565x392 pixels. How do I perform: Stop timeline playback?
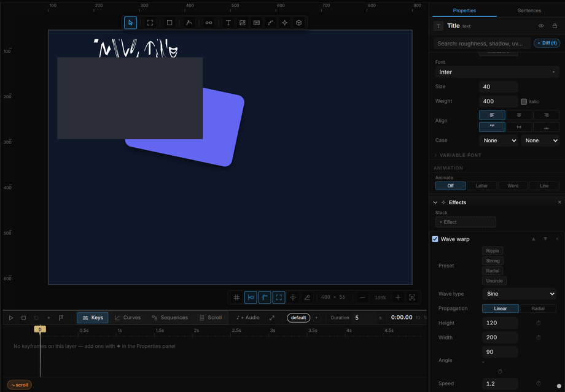click(x=23, y=318)
